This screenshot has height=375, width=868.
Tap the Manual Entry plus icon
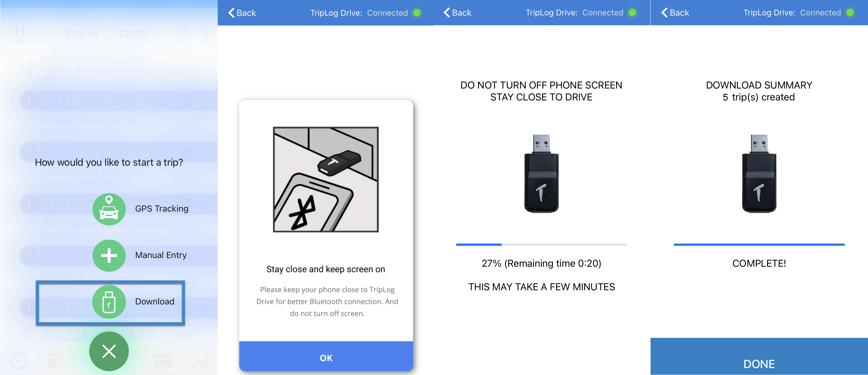point(109,255)
